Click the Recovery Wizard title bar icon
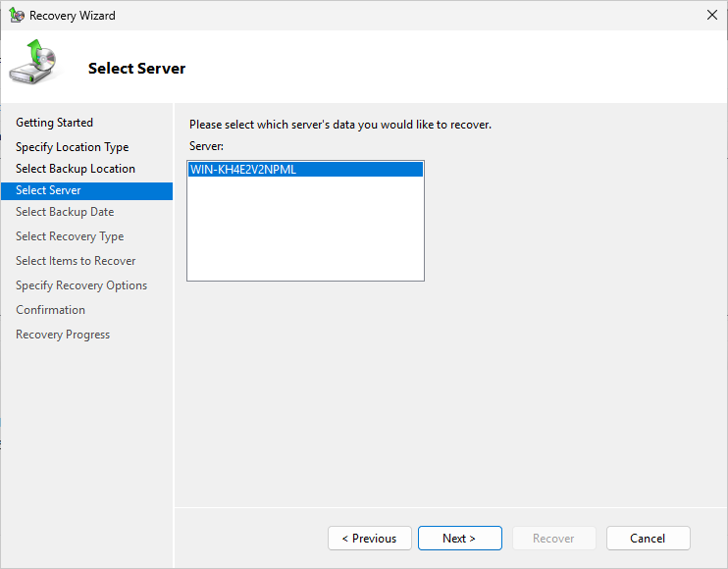The width and height of the screenshot is (728, 569). click(17, 16)
